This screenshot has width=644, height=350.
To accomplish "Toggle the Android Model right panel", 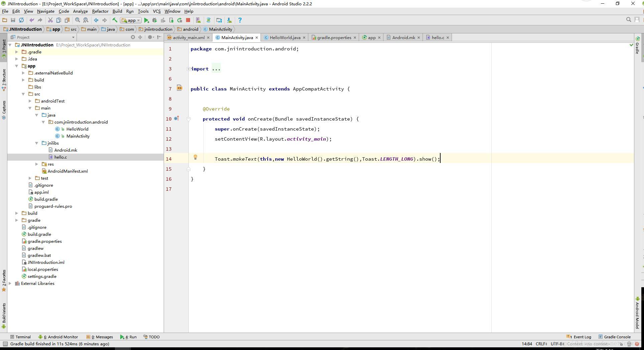I will coord(637,313).
